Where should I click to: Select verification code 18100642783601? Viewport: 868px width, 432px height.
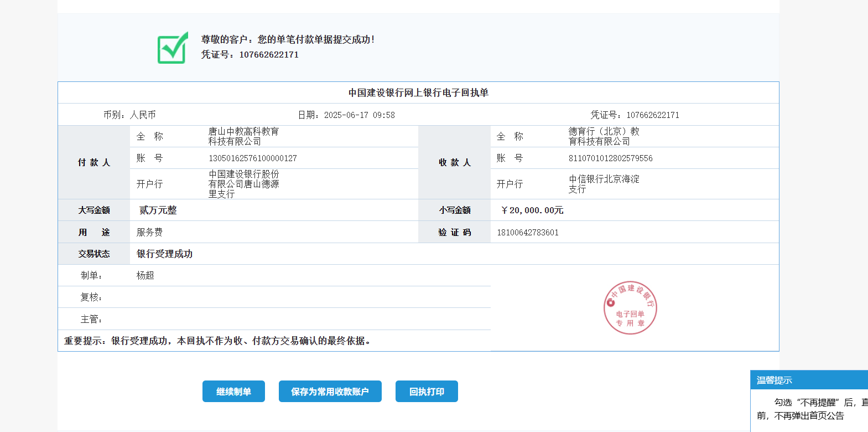tap(528, 232)
